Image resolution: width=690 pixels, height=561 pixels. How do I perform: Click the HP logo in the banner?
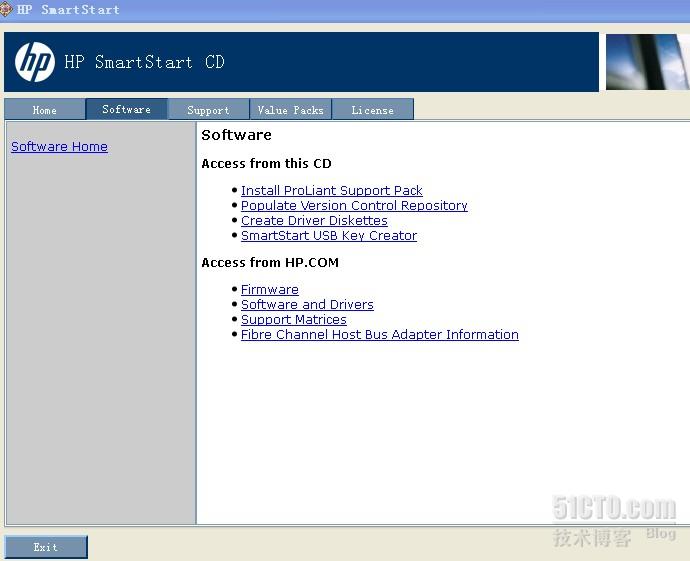click(x=35, y=62)
